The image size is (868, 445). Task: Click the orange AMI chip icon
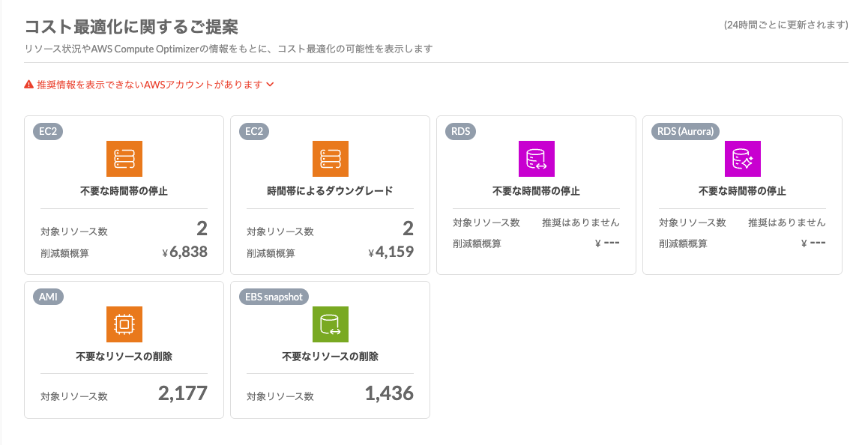point(124,324)
